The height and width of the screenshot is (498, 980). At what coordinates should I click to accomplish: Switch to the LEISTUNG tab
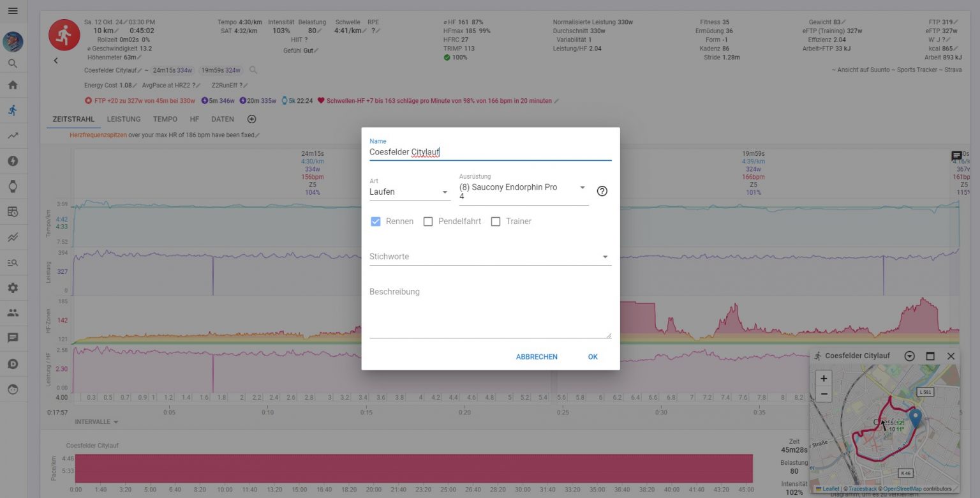click(x=124, y=119)
